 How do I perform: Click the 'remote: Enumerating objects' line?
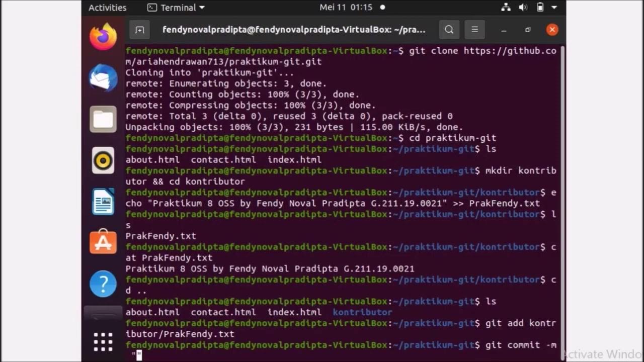point(226,83)
